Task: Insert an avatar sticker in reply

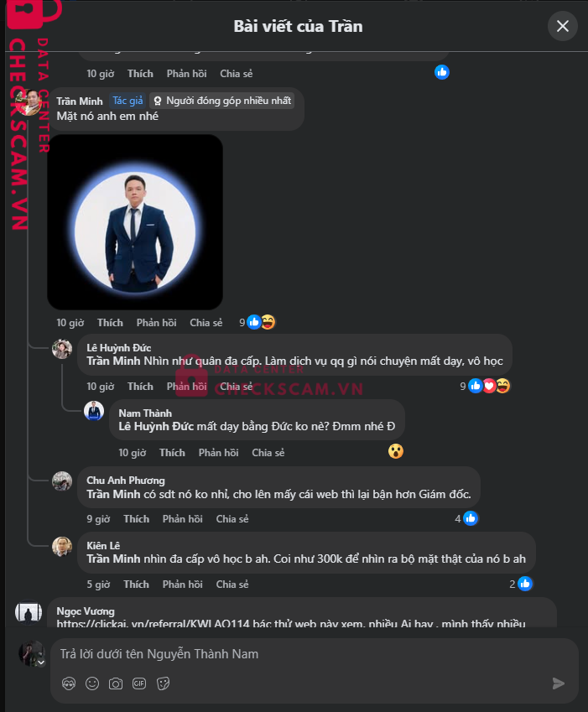Action: (69, 683)
